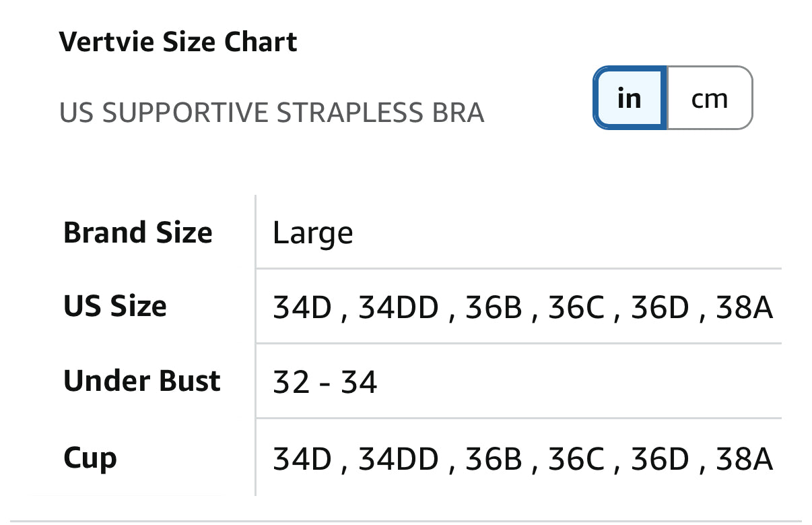
Task: Select the Under Bust row label
Action: pyautogui.click(x=142, y=381)
